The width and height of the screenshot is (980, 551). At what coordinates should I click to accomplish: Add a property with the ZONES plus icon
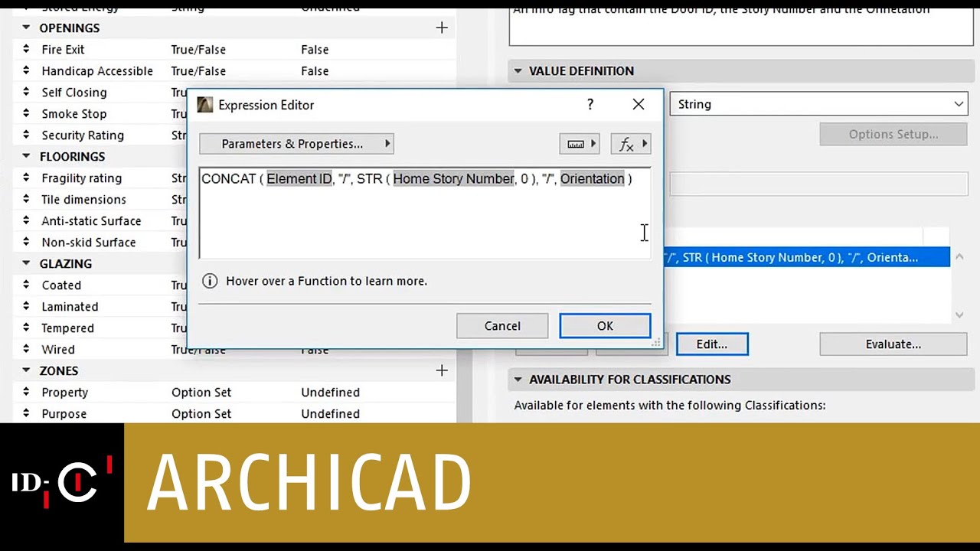coord(442,370)
